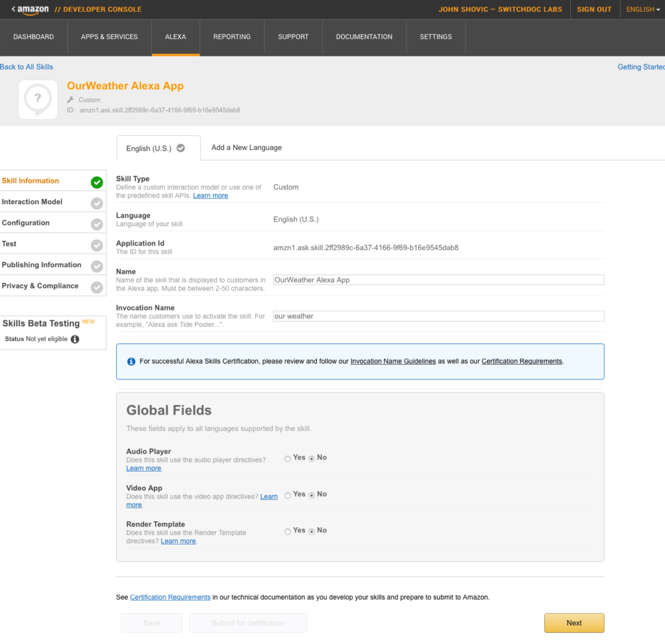Open Interaction Model section
This screenshot has width=665, height=644.
[x=53, y=202]
